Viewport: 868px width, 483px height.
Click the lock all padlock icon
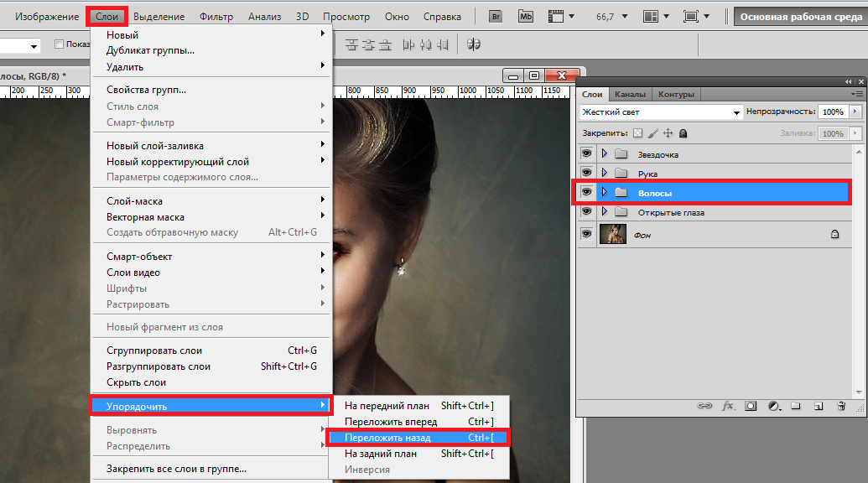(683, 133)
